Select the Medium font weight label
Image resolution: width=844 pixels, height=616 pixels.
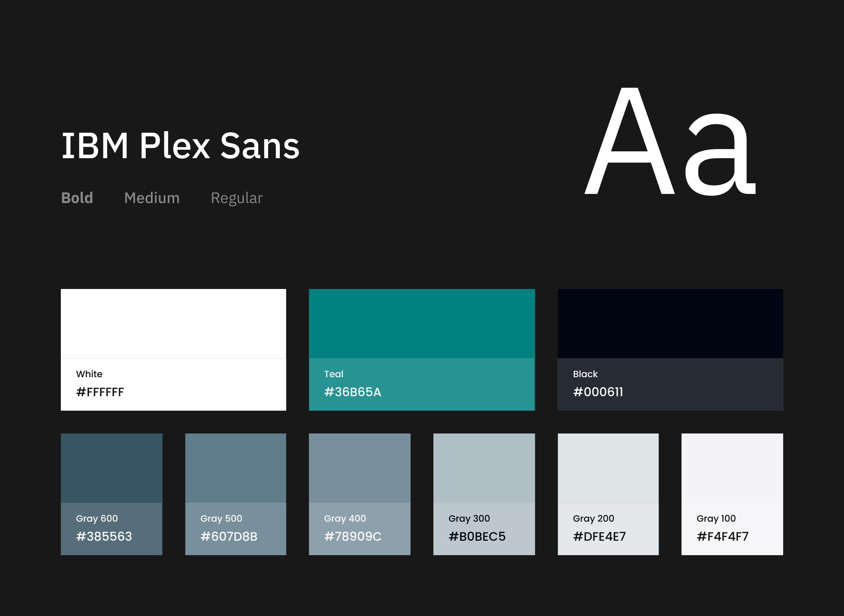[x=152, y=198]
